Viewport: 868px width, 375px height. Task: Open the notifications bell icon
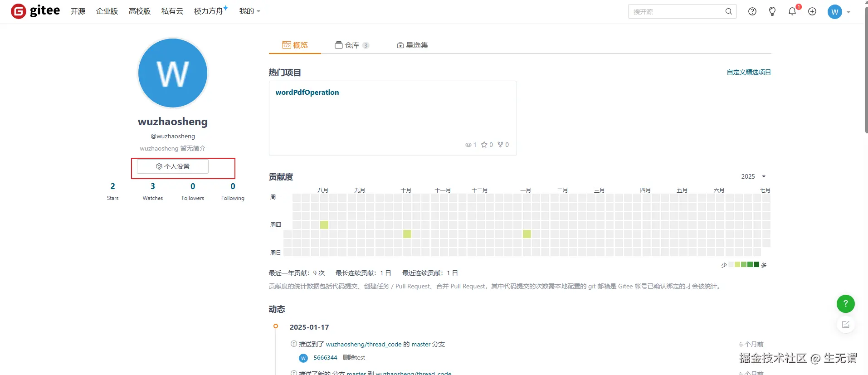(792, 11)
